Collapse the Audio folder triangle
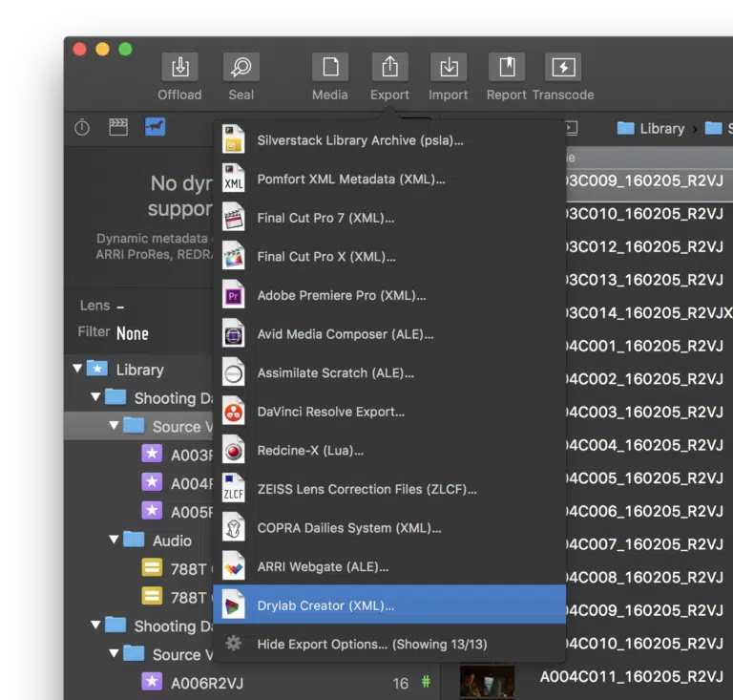The image size is (733, 700). [115, 540]
